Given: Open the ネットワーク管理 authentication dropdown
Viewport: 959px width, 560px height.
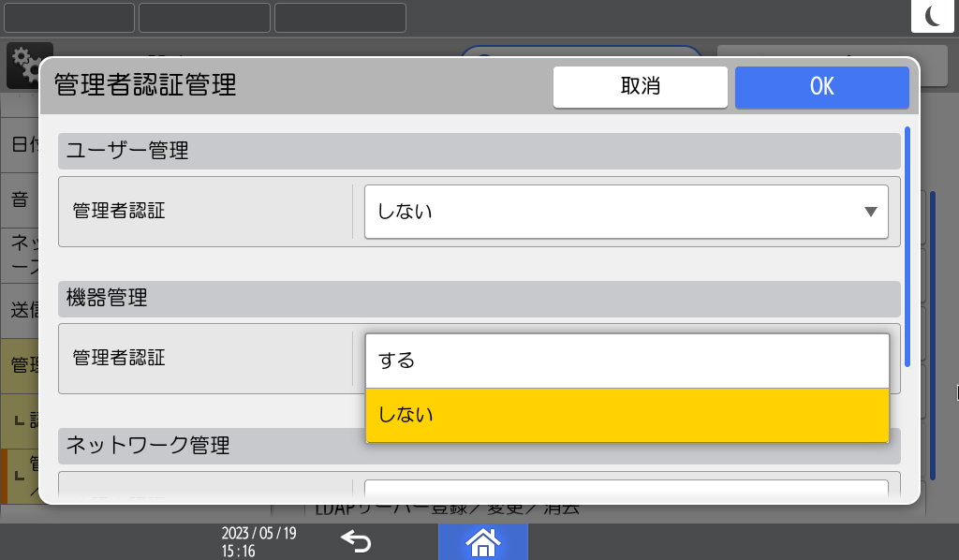Looking at the screenshot, I should (x=626, y=490).
